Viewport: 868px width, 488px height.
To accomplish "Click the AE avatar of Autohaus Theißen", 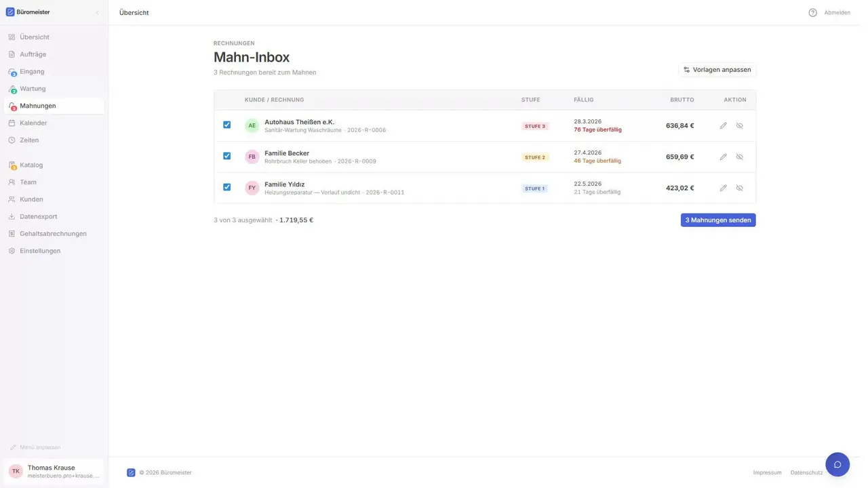I will tap(252, 125).
